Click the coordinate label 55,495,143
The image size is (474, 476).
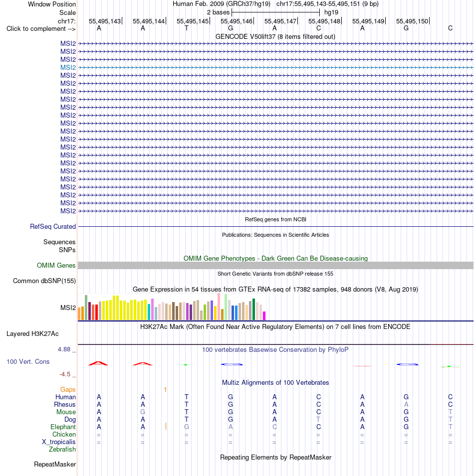click(x=105, y=21)
